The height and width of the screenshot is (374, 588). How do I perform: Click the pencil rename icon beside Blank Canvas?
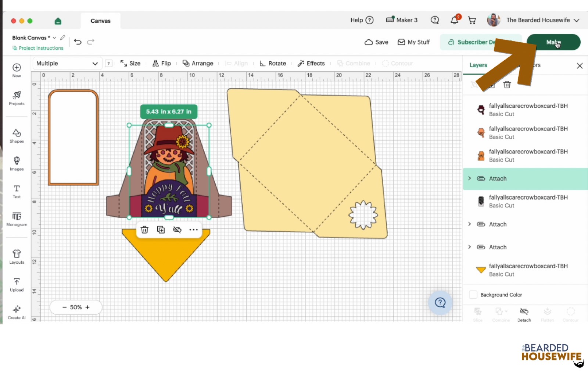63,38
